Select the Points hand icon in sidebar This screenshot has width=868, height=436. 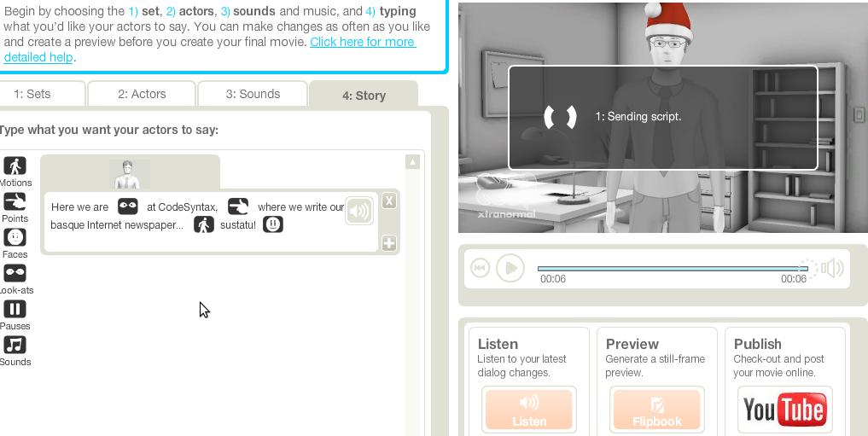(x=15, y=201)
